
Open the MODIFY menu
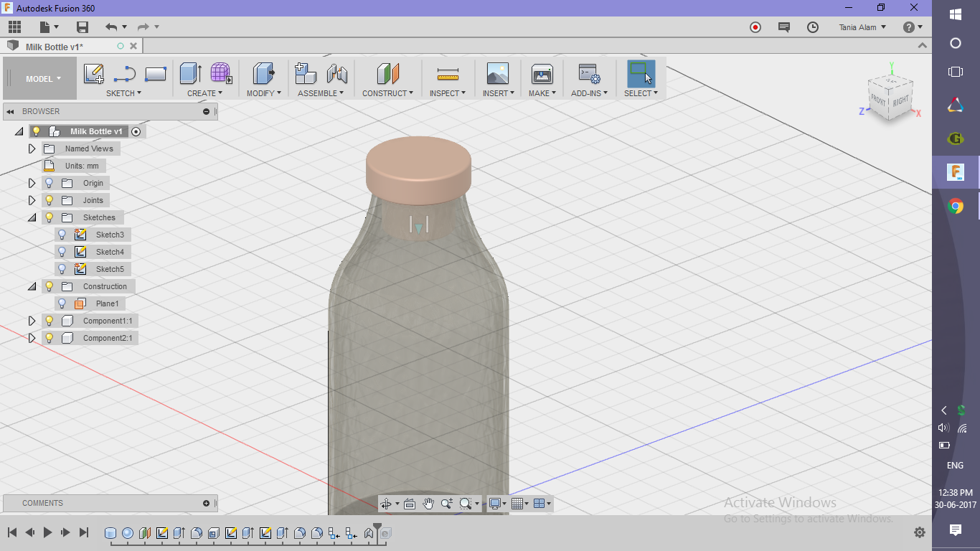tap(264, 93)
